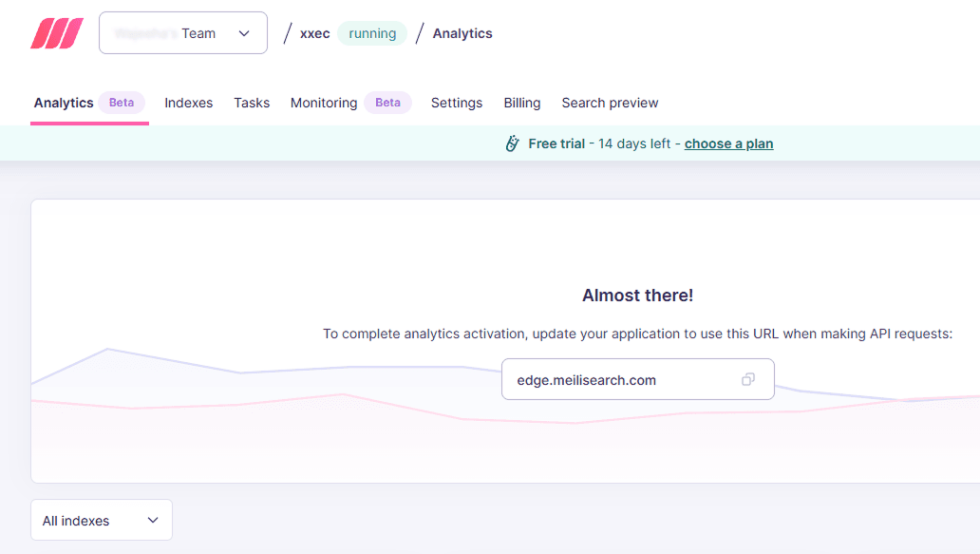This screenshot has width=980, height=554.
Task: Open the Team selector dropdown
Action: (182, 32)
